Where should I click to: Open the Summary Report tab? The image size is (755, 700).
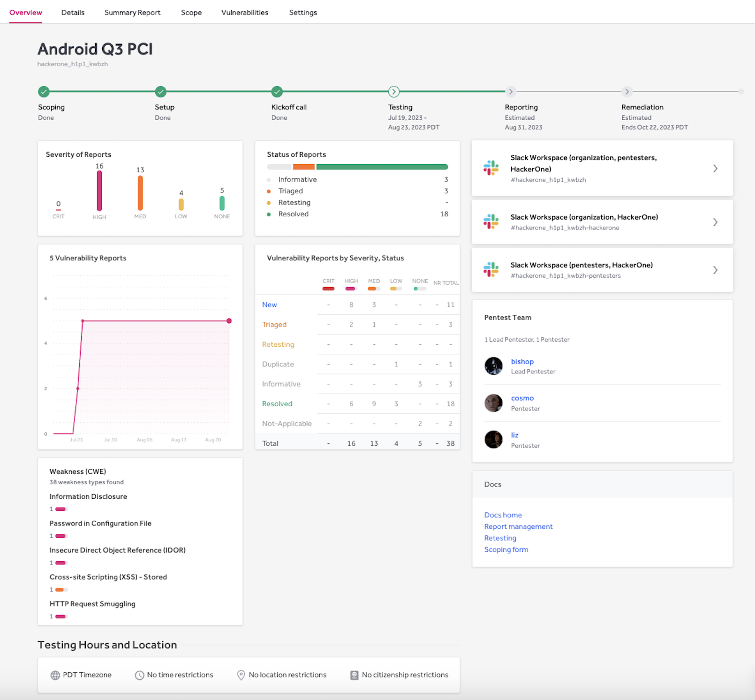pos(132,12)
